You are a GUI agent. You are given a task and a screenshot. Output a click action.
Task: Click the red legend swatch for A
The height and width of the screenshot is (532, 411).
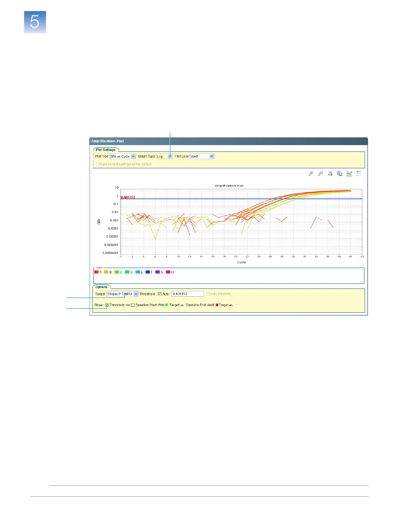pos(96,272)
